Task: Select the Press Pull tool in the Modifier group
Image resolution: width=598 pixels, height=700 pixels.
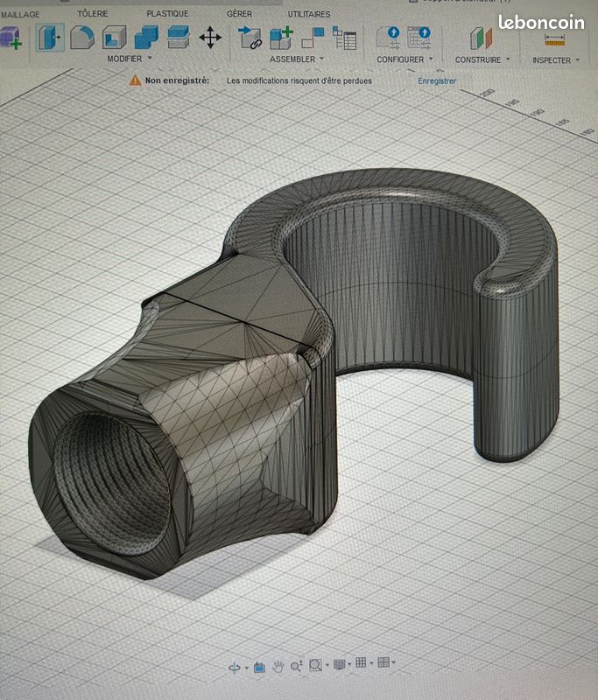Action: point(50,38)
